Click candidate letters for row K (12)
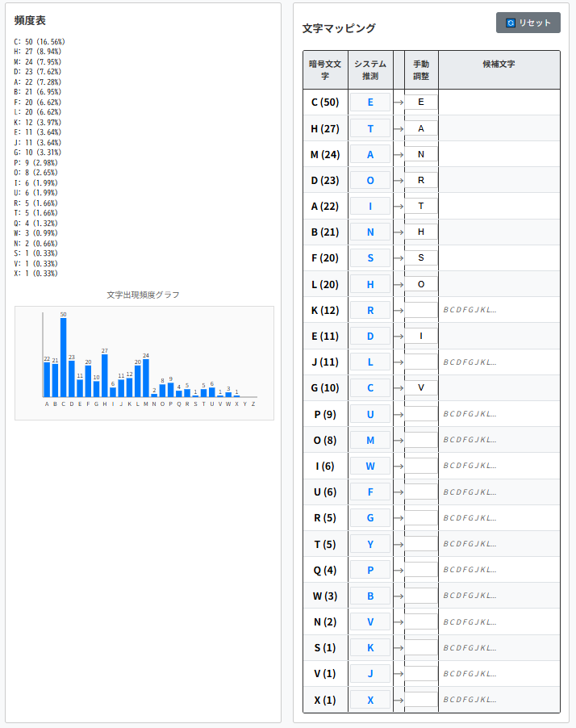 [470, 310]
